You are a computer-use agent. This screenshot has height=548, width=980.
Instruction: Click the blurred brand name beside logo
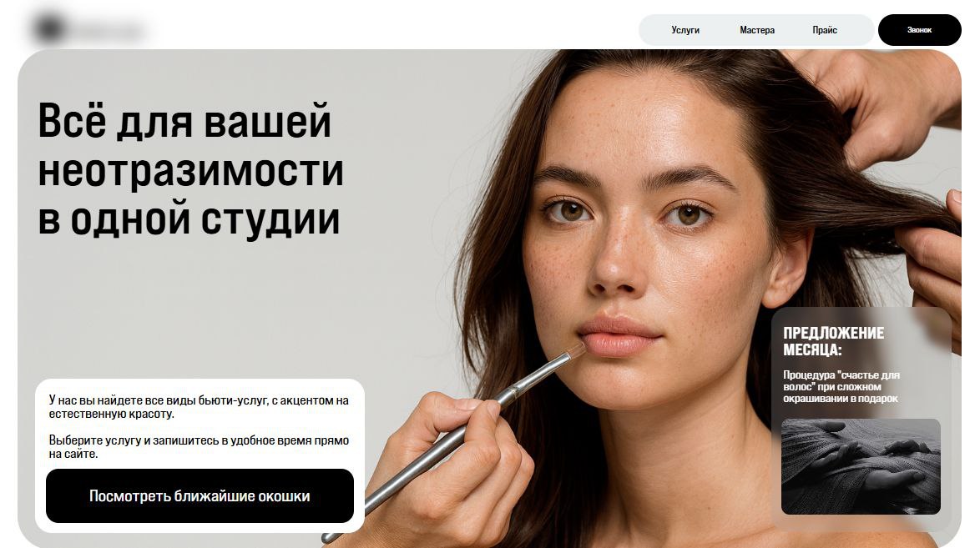click(x=108, y=30)
